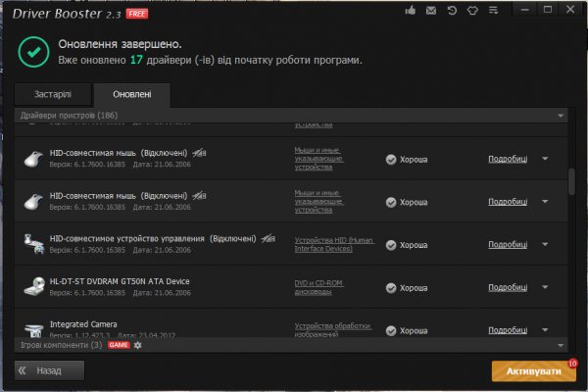Open the DVD и CD-ROM дисководы link
Image resolution: width=588 pixels, height=392 pixels.
pos(318,287)
